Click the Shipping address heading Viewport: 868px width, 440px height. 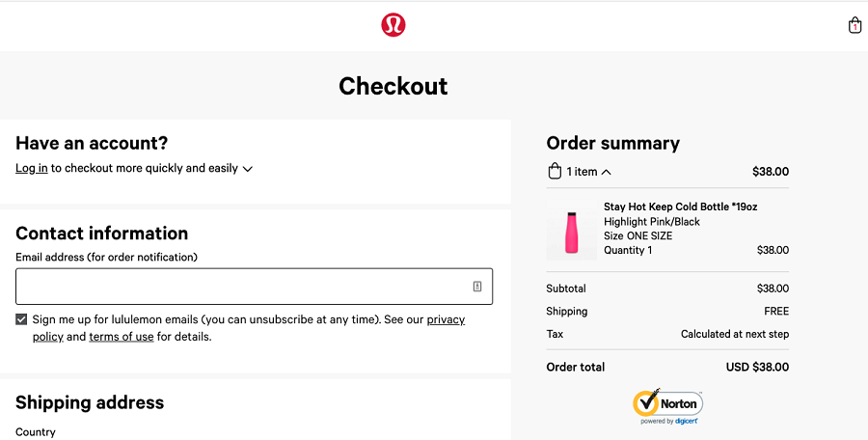(90, 402)
